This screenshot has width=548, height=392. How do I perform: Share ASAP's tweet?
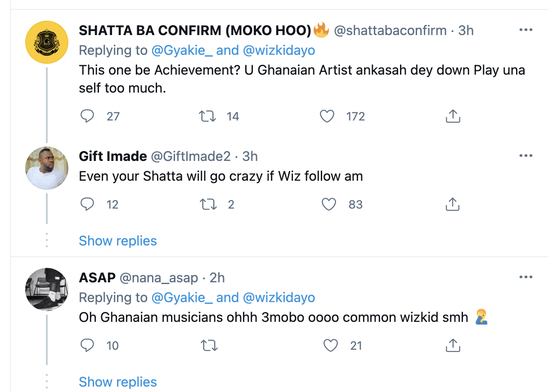coord(453,345)
